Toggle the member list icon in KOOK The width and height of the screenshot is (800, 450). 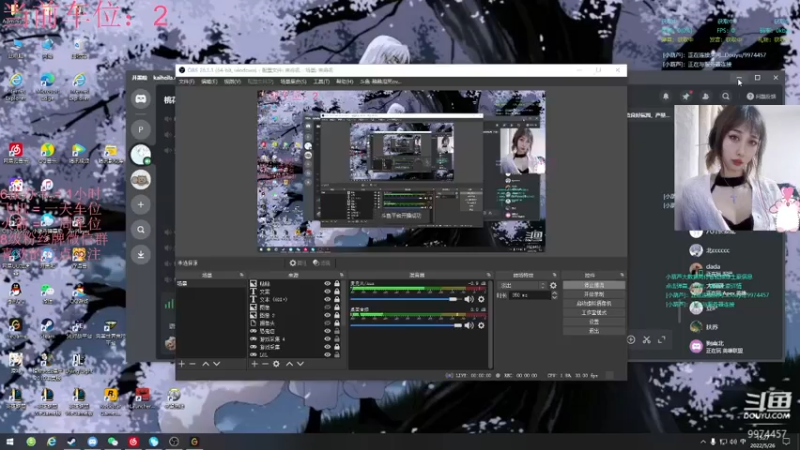coord(706,96)
